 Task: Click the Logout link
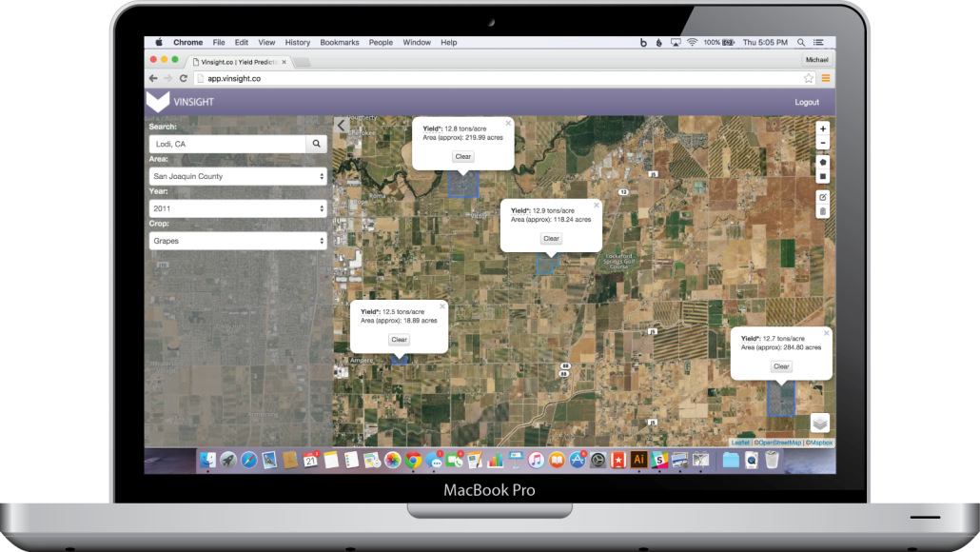click(807, 102)
